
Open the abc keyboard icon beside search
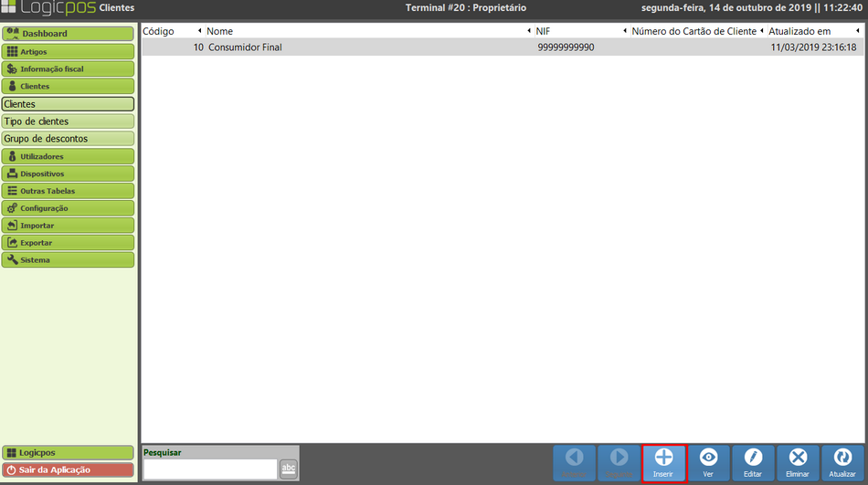289,469
